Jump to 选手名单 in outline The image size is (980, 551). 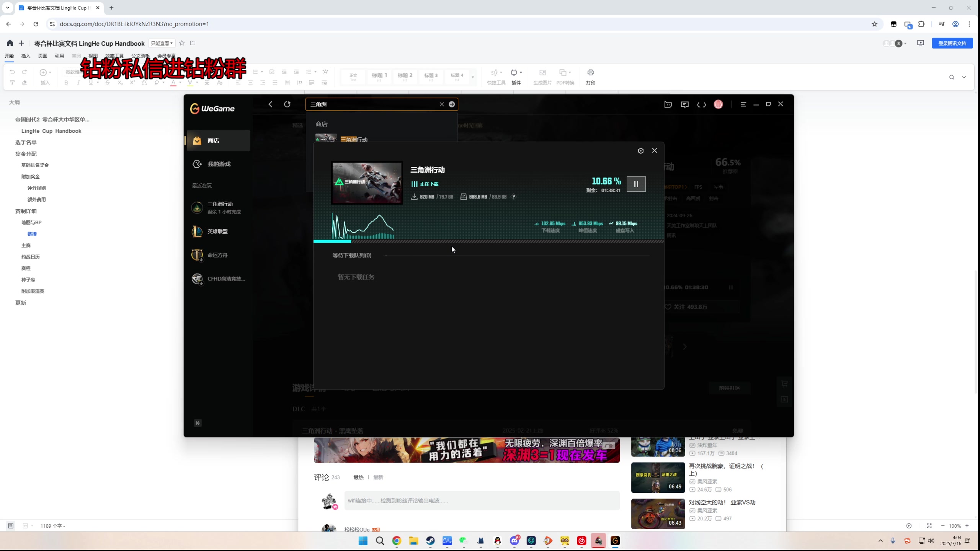[26, 142]
